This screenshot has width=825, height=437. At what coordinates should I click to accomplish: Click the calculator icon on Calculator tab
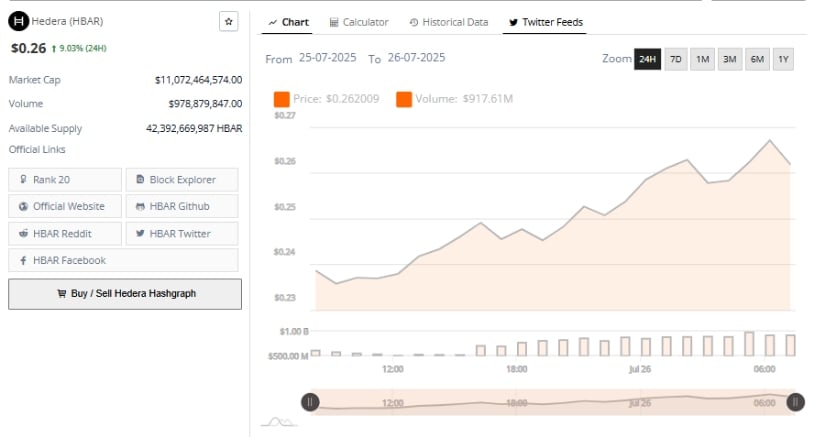[x=334, y=23]
